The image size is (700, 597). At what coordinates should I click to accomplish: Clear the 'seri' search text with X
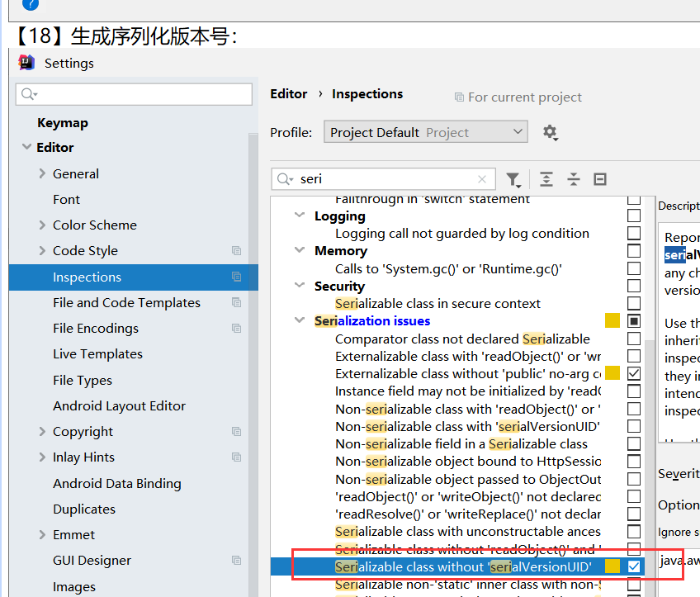click(x=482, y=179)
